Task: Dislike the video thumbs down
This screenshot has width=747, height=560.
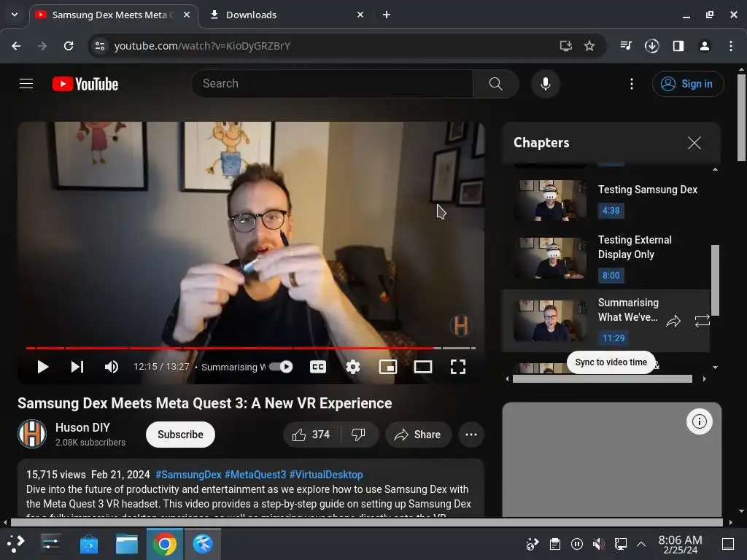Action: tap(358, 435)
